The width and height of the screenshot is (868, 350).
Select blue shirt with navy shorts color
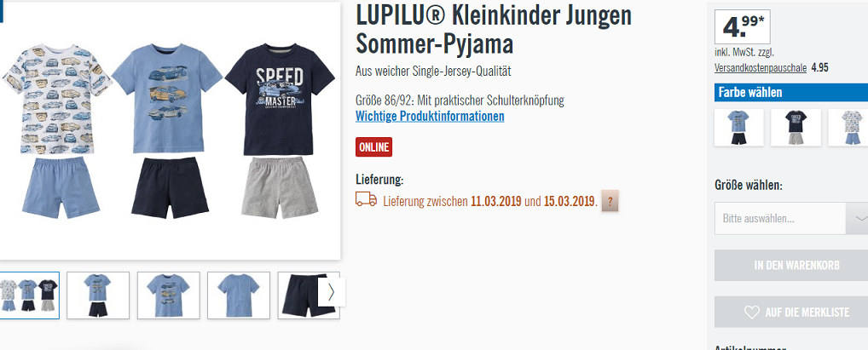(738, 127)
